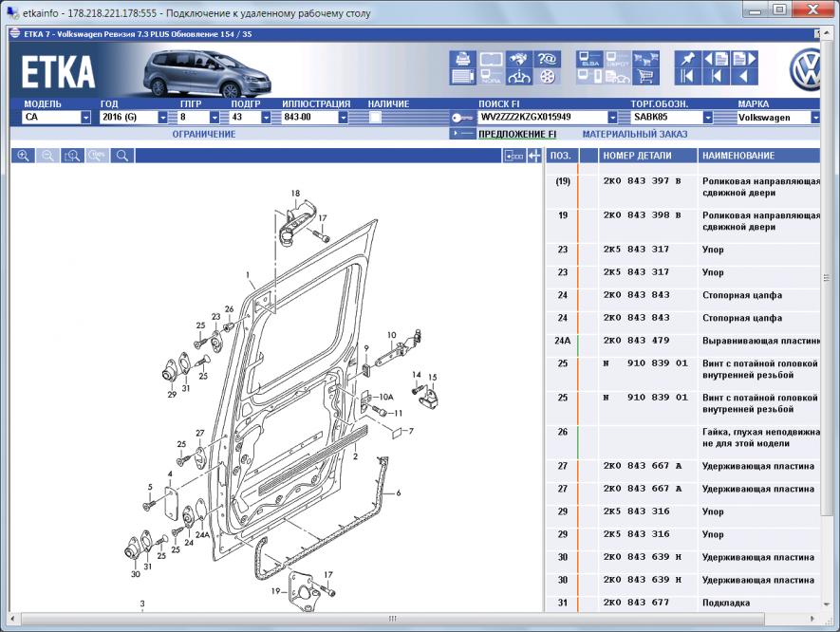Click the remote desktop icon in the title bar
Image resolution: width=840 pixels, height=632 pixels.
pyautogui.click(x=13, y=13)
